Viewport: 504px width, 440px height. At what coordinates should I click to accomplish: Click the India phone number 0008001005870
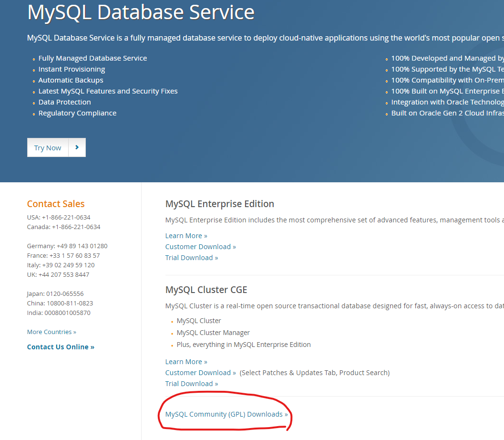coord(68,313)
